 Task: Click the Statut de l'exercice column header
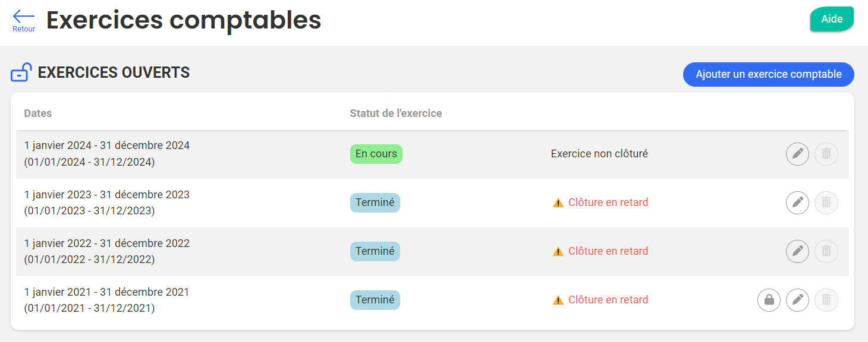[395, 113]
